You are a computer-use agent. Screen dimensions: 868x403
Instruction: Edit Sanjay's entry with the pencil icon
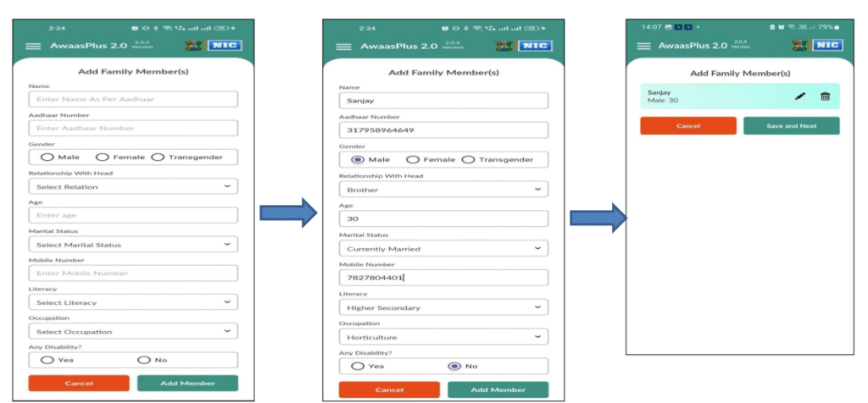coord(799,97)
